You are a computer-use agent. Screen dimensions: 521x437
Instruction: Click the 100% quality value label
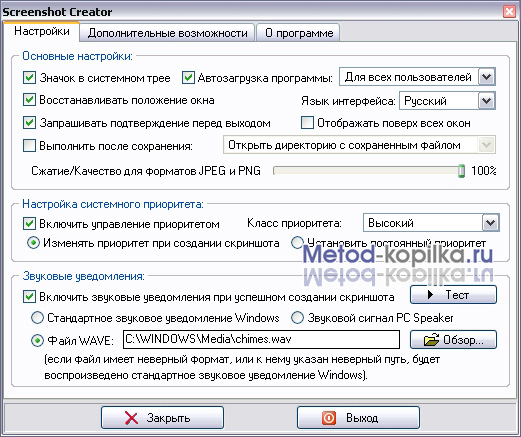click(483, 171)
